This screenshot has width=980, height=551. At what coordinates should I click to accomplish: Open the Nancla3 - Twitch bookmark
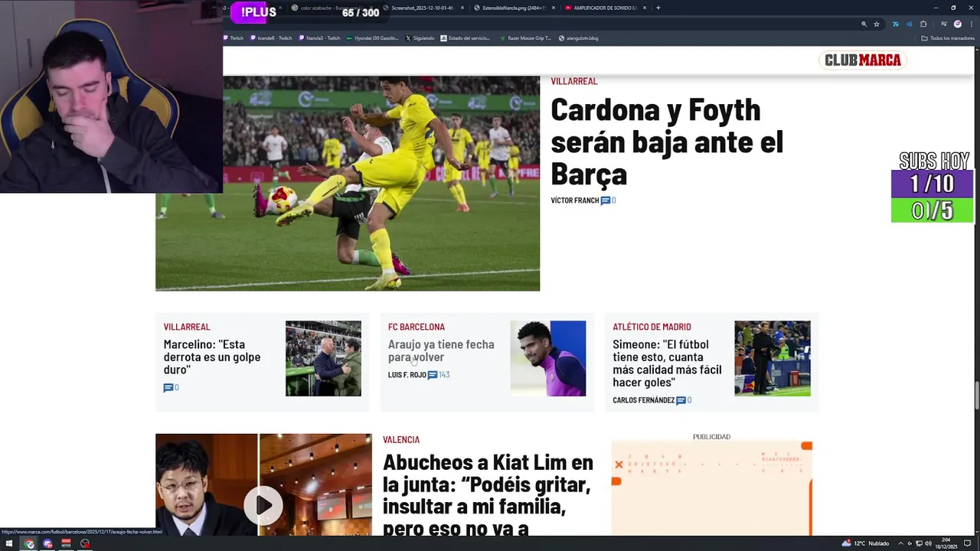click(319, 37)
